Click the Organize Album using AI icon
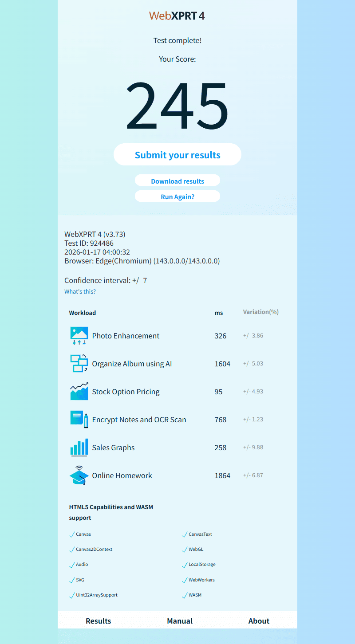Image resolution: width=355 pixels, height=644 pixels. tap(79, 364)
